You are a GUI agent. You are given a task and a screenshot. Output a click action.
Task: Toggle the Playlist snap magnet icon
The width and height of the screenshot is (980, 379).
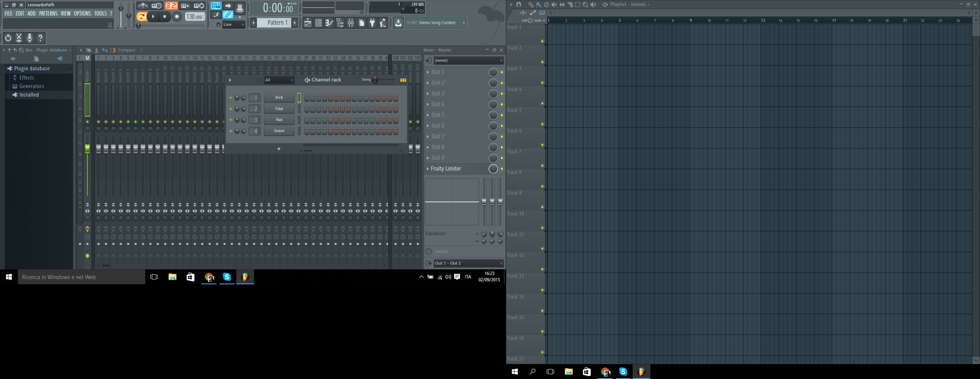coord(519,4)
